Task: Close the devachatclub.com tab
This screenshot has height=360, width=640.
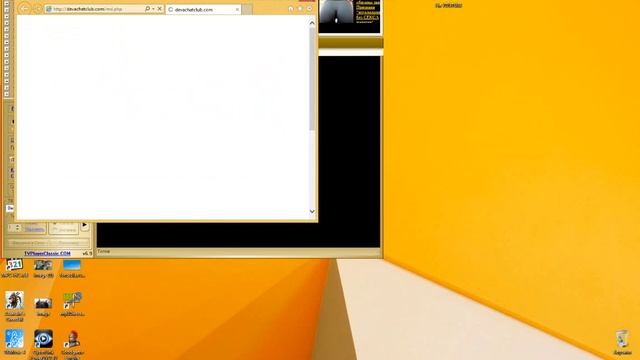Action: pos(237,9)
